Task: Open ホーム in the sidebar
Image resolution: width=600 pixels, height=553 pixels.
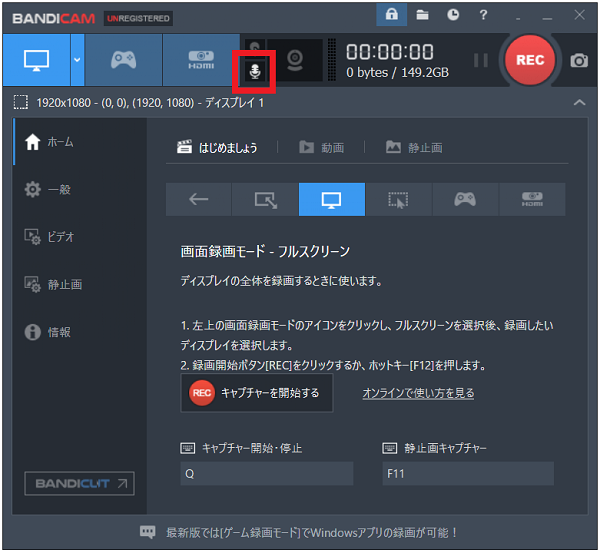Action: (x=80, y=142)
